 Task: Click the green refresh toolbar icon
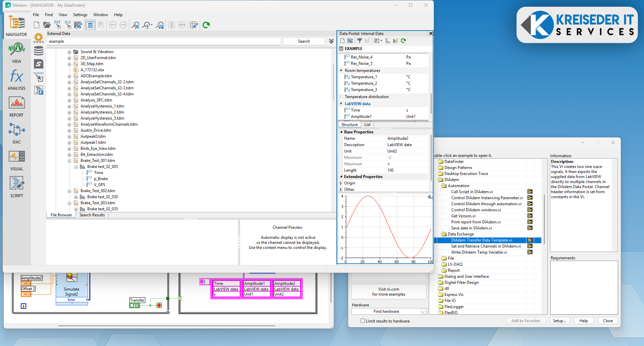pos(206,25)
